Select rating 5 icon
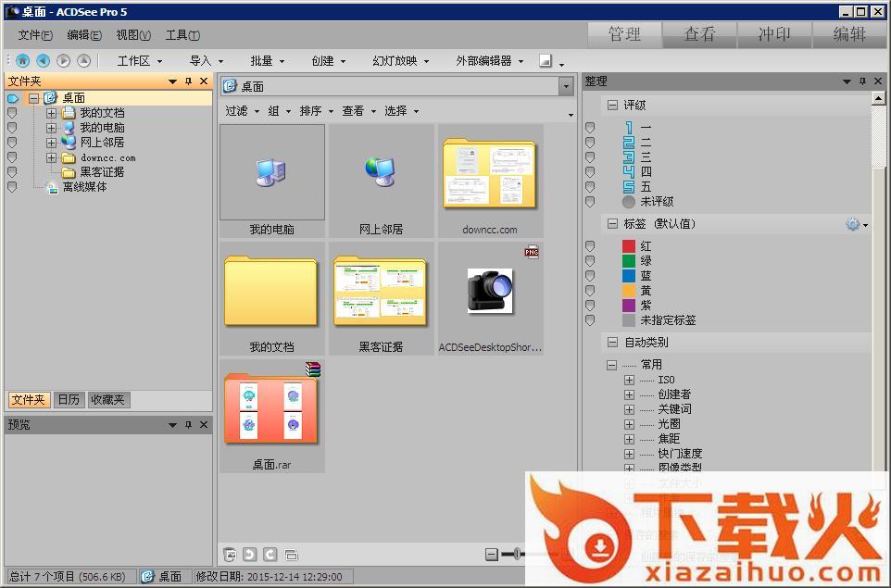The width and height of the screenshot is (891, 588). (x=629, y=186)
